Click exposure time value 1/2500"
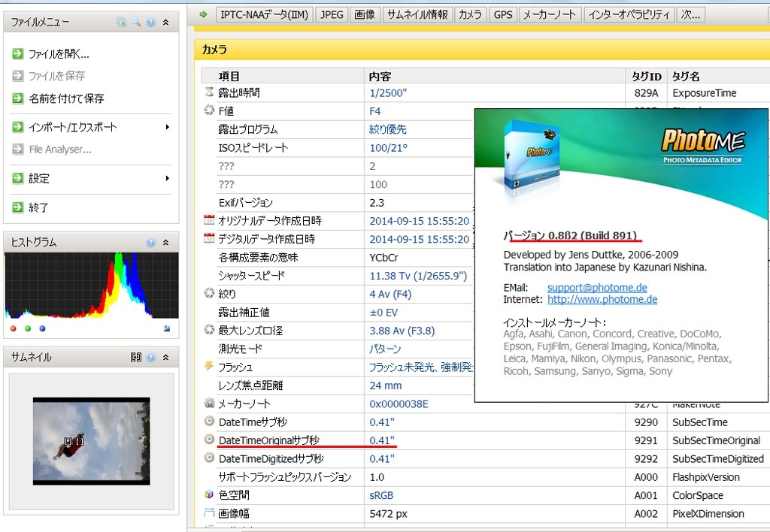Viewport: 770px width, 532px height. coord(388,92)
